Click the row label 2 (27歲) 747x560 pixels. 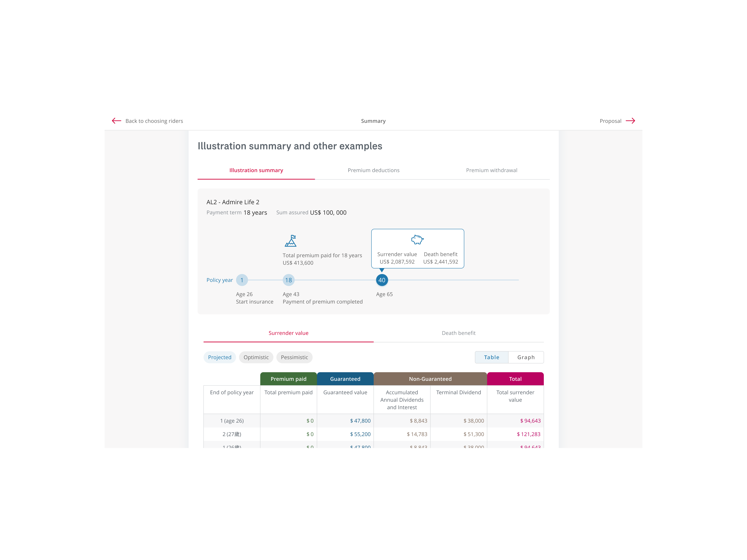point(232,434)
